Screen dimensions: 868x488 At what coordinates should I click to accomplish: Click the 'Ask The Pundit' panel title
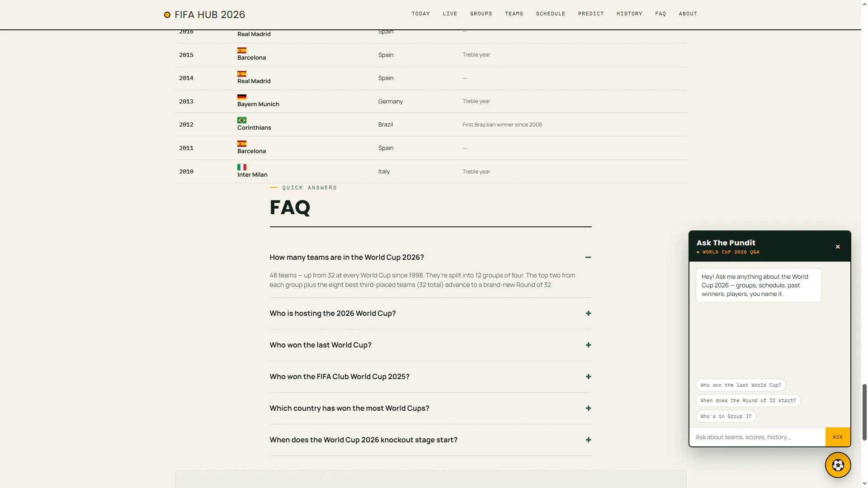click(x=726, y=243)
